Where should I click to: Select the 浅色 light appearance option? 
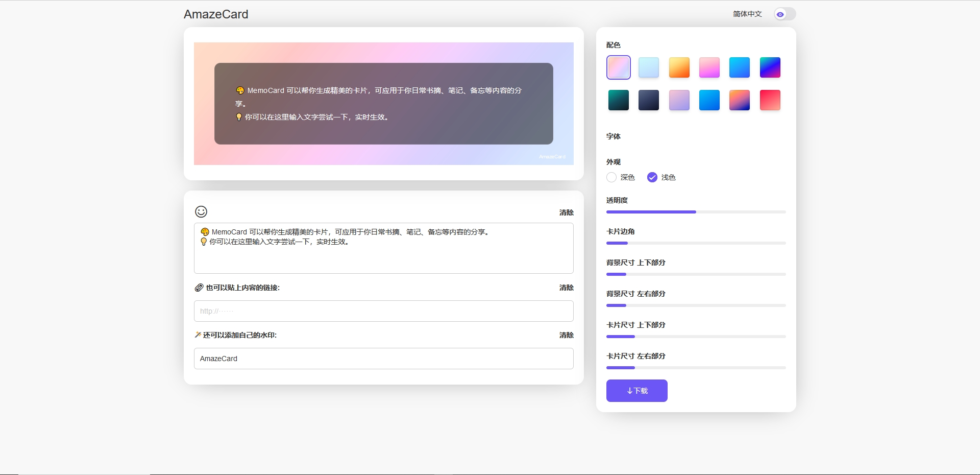coord(652,177)
